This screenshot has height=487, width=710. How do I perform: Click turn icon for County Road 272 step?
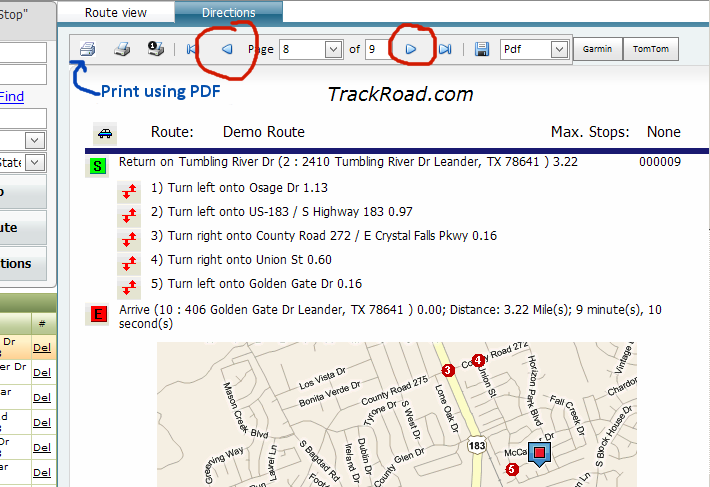pyautogui.click(x=129, y=240)
